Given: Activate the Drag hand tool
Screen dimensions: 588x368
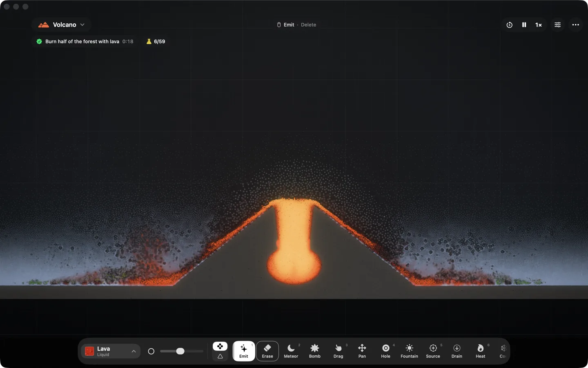Looking at the screenshot, I should [x=339, y=351].
